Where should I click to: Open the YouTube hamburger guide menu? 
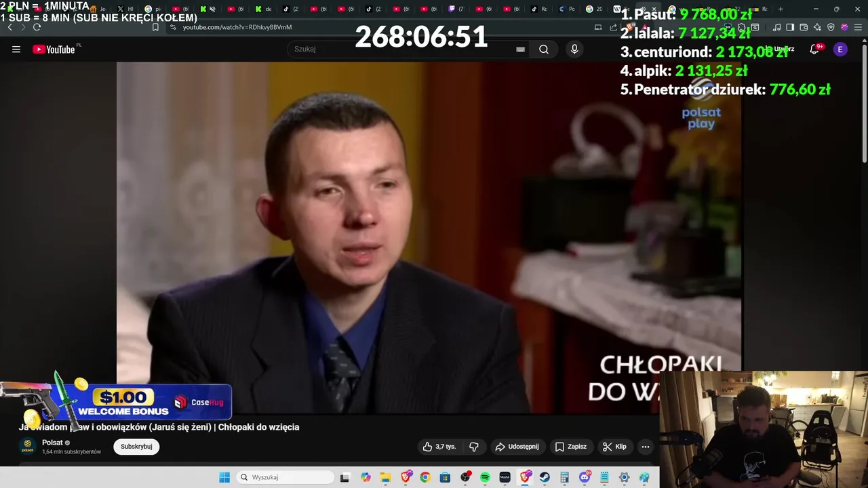(16, 49)
